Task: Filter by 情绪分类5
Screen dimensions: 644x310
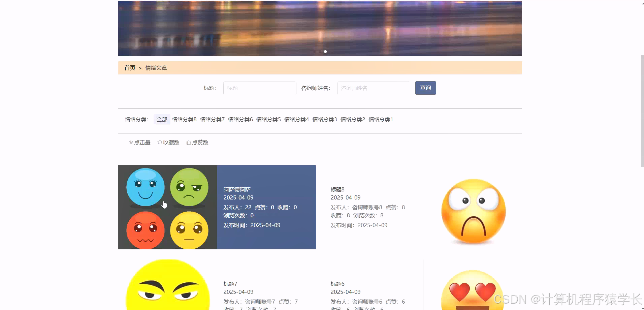Action: tap(268, 119)
